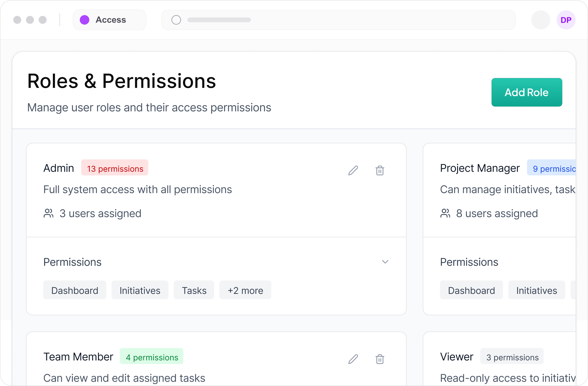The height and width of the screenshot is (386, 588).
Task: Edit the Admin role pencil icon
Action: click(353, 170)
